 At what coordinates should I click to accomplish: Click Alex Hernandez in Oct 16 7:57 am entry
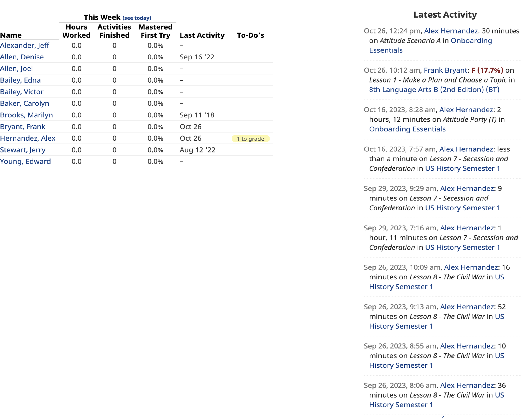pos(466,149)
